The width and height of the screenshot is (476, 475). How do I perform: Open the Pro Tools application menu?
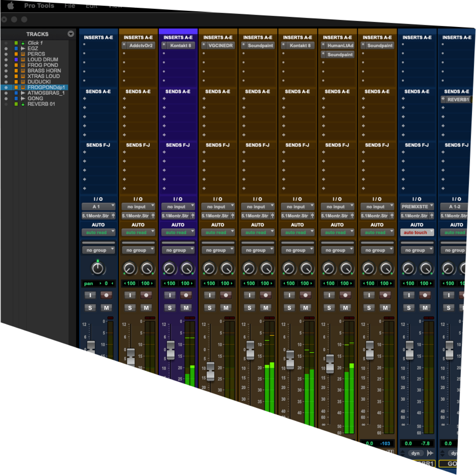[39, 6]
